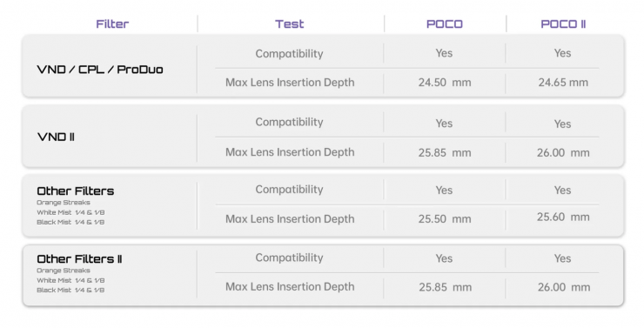Click VND II's 26.00 mm POCO II value

563,153
